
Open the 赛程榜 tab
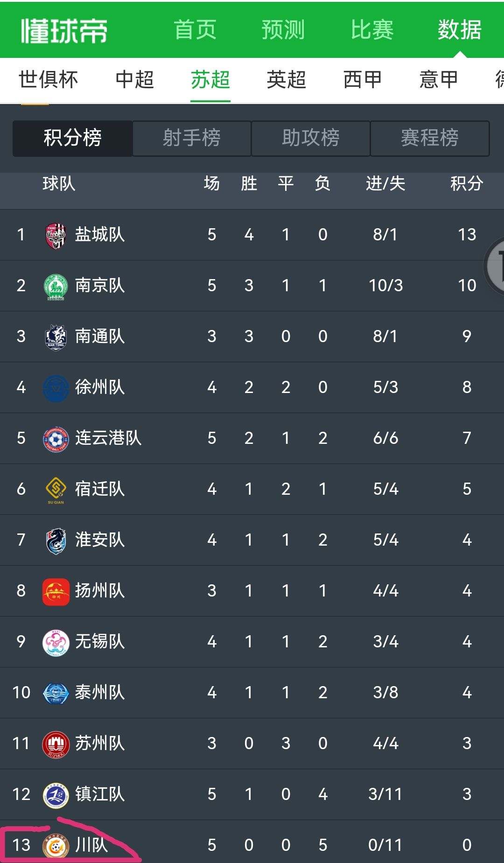[x=430, y=138]
